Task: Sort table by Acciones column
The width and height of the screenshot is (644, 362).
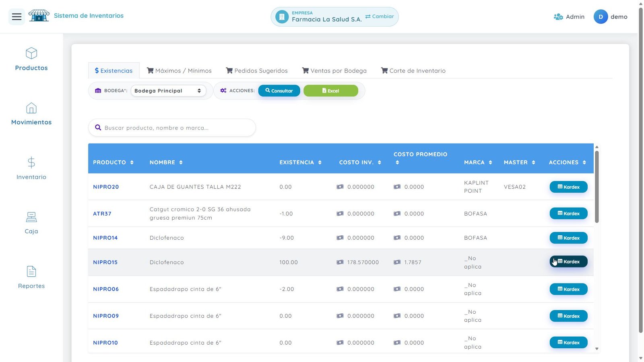Action: [584, 162]
